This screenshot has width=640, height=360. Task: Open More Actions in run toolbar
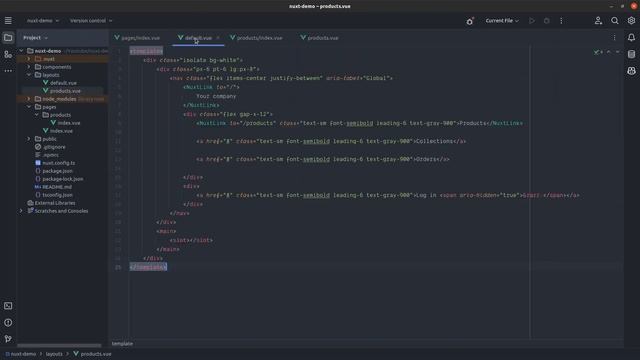coord(561,20)
